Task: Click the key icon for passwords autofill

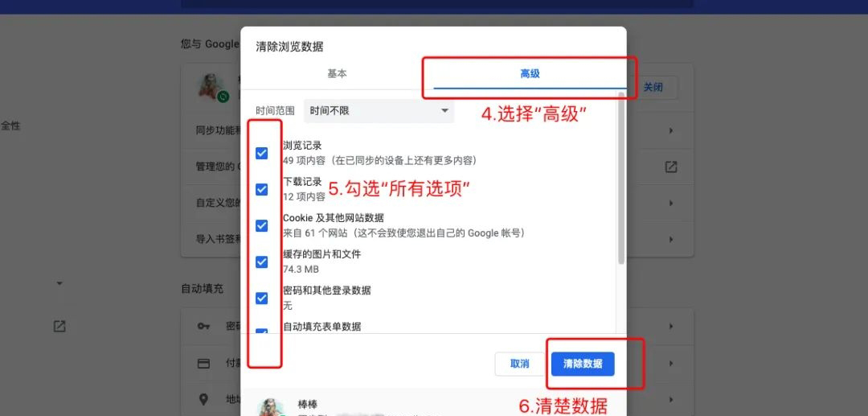Action: (x=203, y=326)
